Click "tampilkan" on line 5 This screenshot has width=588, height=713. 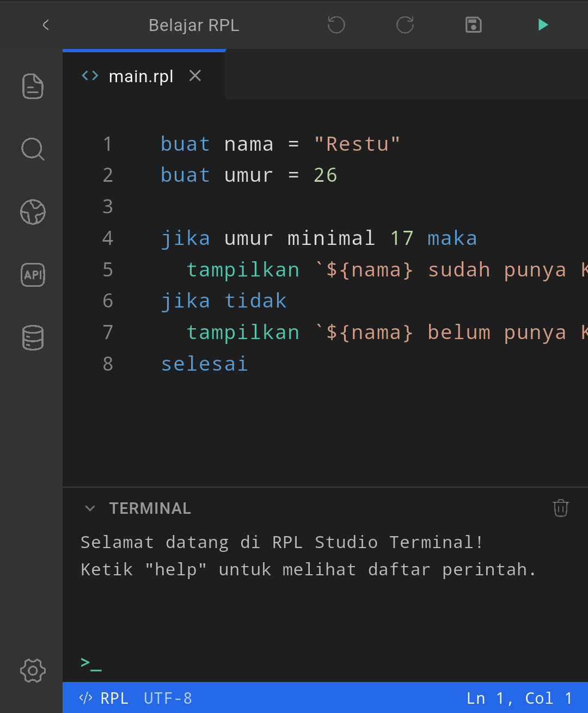(x=243, y=270)
